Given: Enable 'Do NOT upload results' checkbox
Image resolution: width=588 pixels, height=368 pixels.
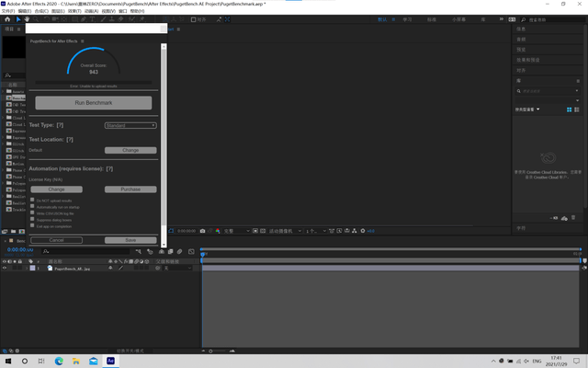Looking at the screenshot, I should pos(32,200).
